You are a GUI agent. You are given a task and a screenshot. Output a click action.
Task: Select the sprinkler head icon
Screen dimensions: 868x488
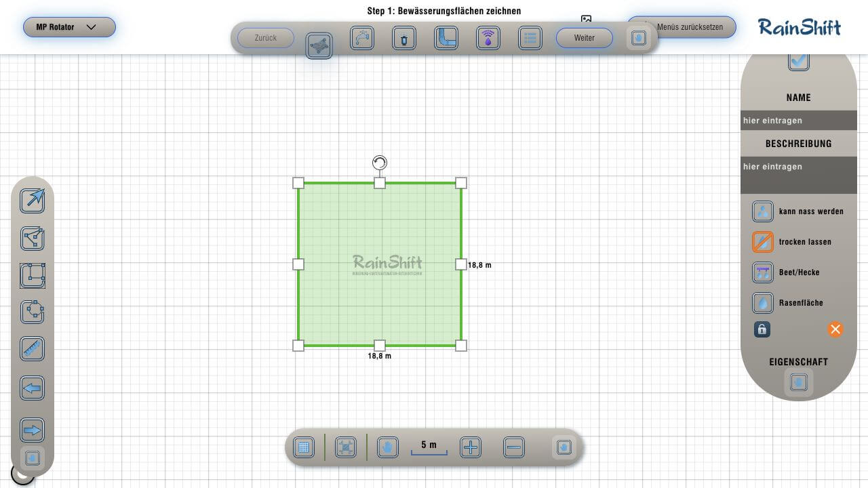(404, 39)
